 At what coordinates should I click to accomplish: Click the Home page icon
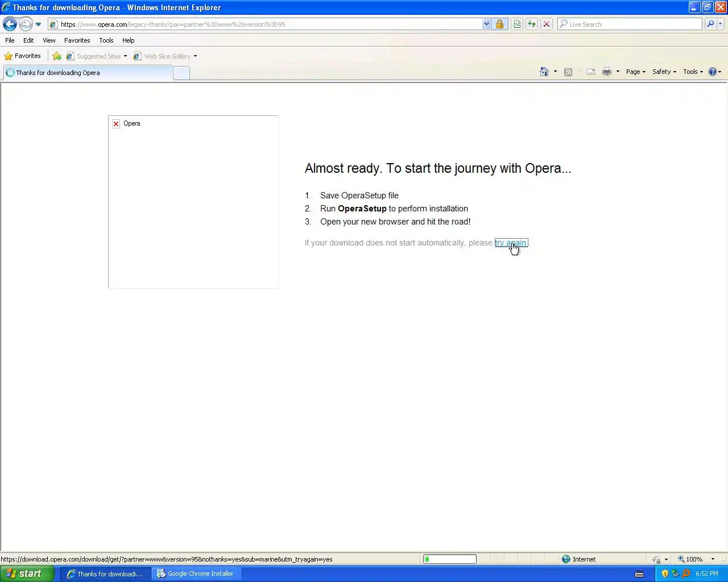click(544, 72)
